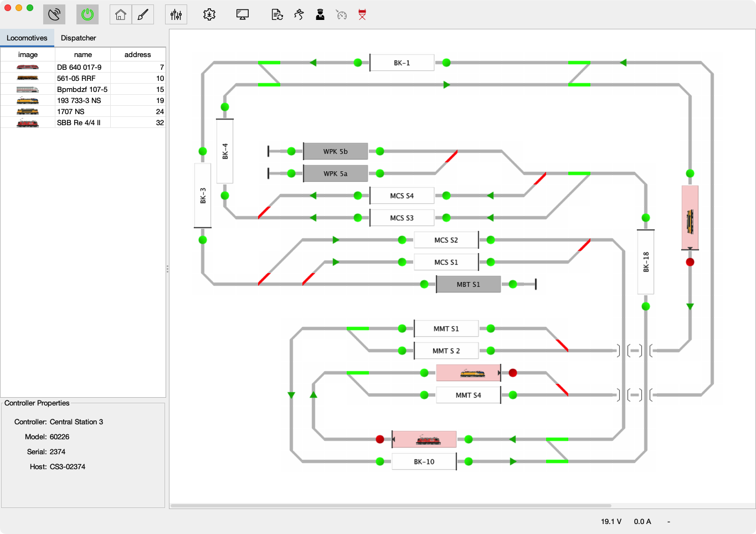Select locomotive DB 640 017-9 row
Viewport: 756px width, 534px height.
[83, 67]
